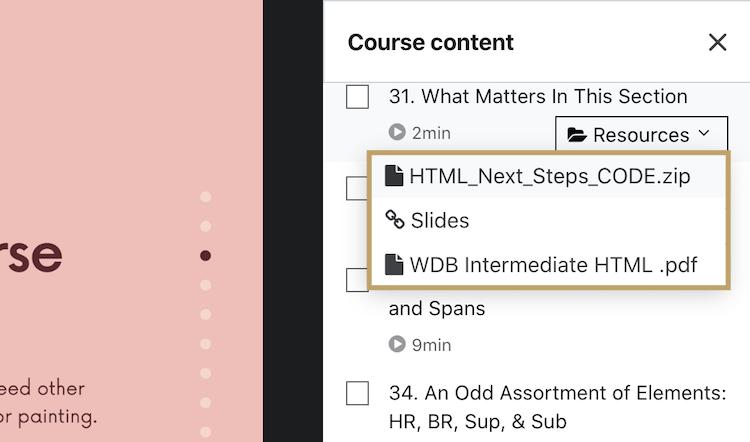Click the play icon next to 9min

(397, 345)
